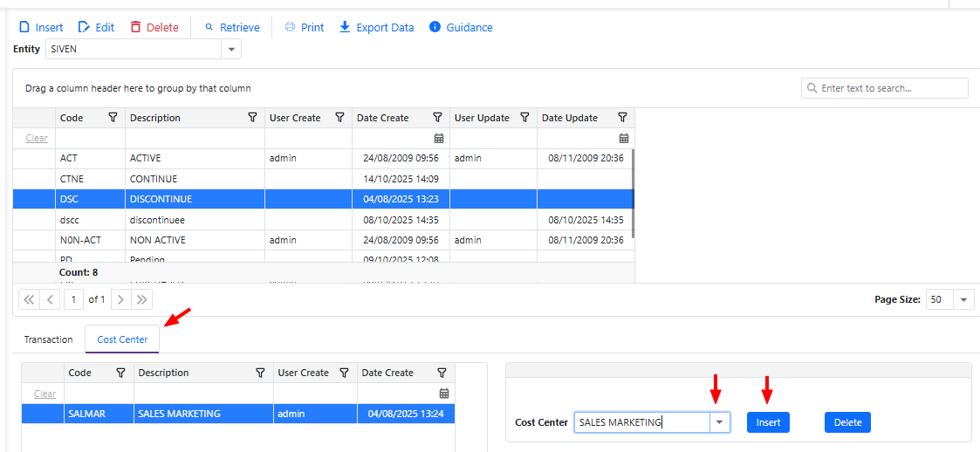980x452 pixels.
Task: Select the ACT row code cell
Action: (90, 158)
